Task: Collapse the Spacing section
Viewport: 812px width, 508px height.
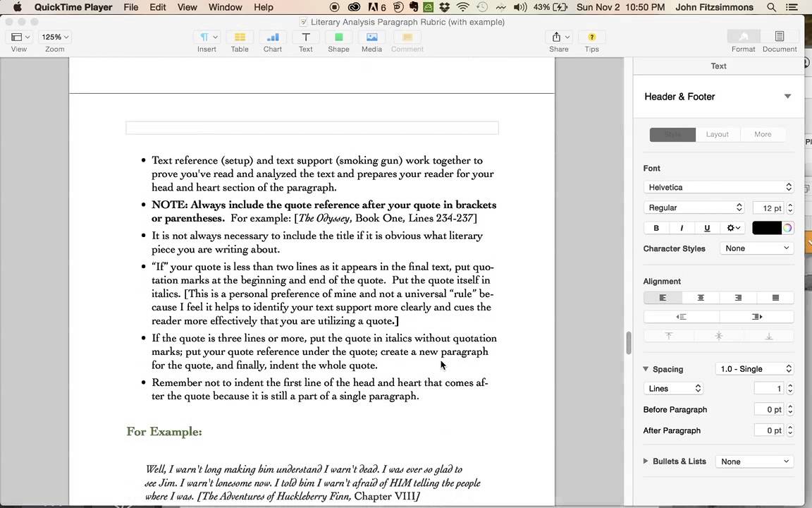Action: (x=646, y=369)
